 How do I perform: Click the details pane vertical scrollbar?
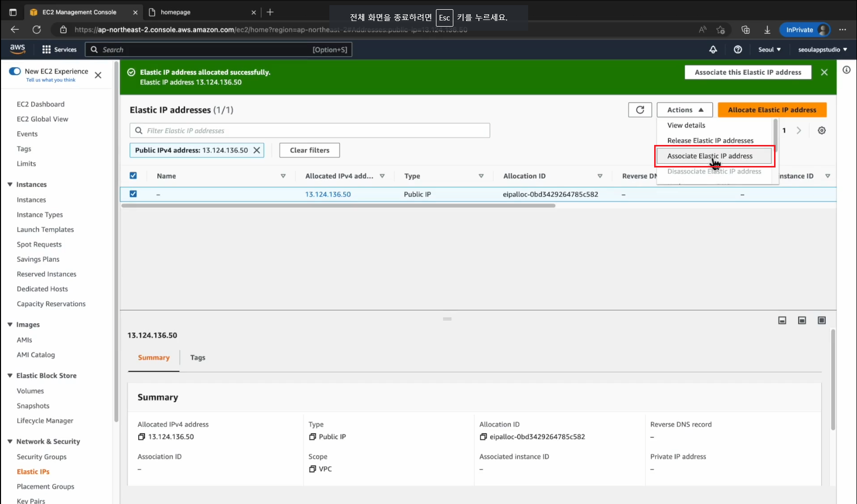(833, 380)
